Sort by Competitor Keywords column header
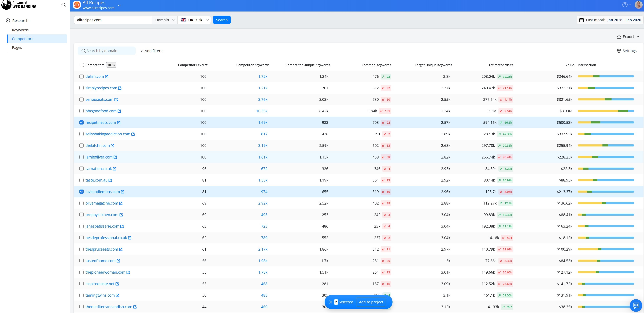The image size is (644, 313). 253,65
